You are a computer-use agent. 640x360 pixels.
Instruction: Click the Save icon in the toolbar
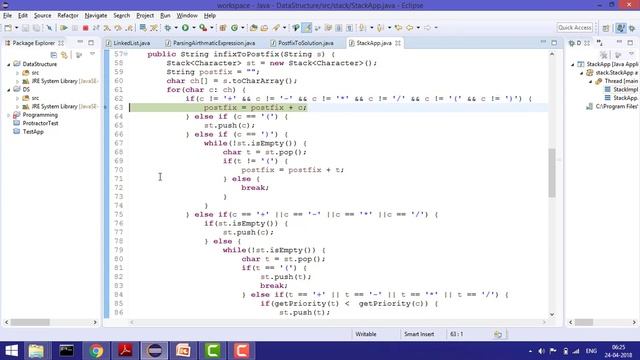(25, 28)
